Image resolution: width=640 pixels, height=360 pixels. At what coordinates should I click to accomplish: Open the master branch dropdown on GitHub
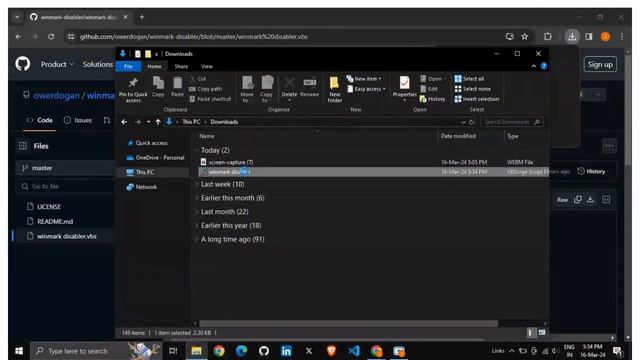coord(65,168)
